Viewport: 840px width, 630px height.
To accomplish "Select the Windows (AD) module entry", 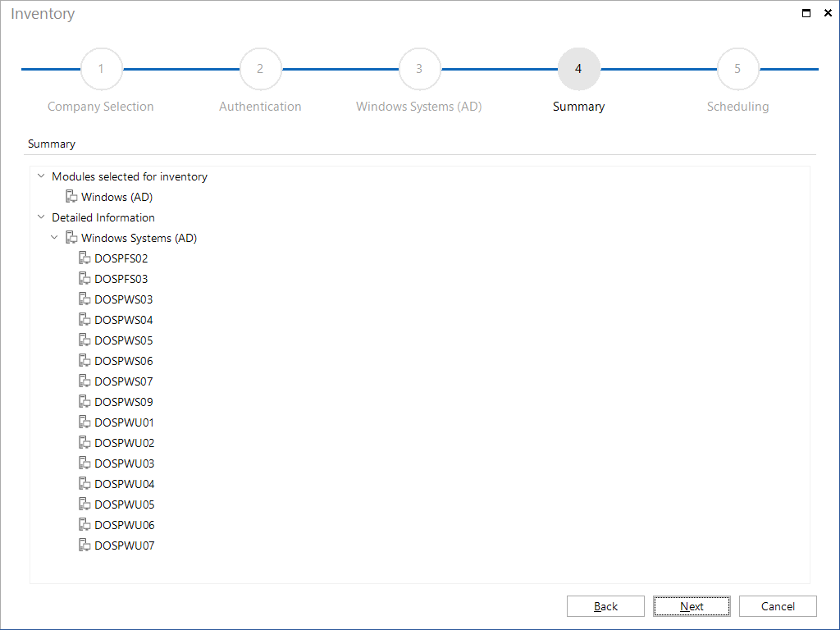I will click(x=116, y=197).
